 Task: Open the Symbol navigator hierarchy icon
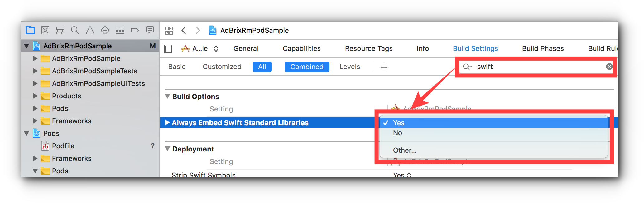tap(60, 30)
